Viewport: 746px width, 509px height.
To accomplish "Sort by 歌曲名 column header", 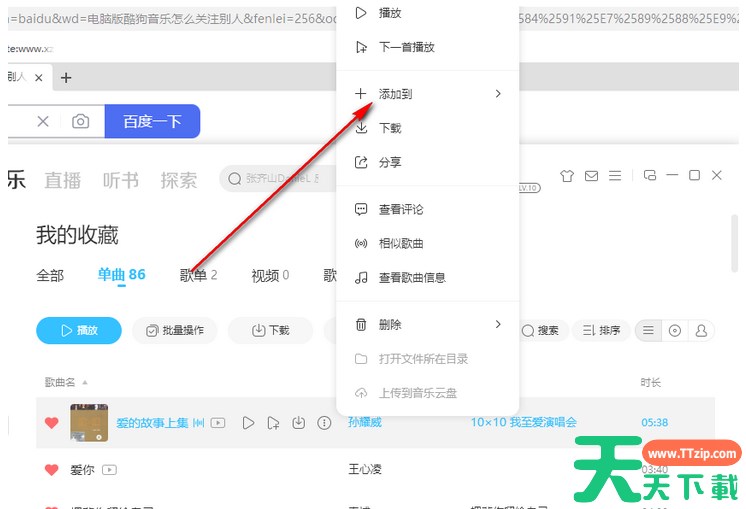I will coord(60,382).
